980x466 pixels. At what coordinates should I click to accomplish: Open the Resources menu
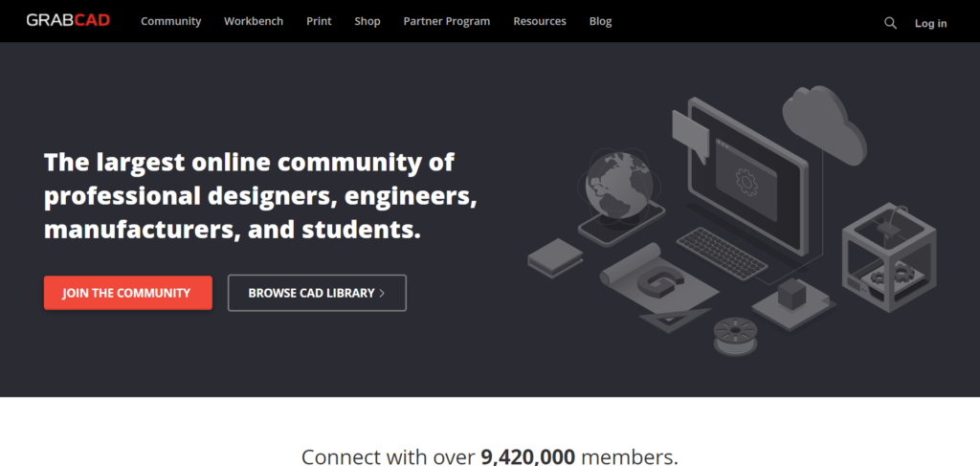[x=540, y=21]
